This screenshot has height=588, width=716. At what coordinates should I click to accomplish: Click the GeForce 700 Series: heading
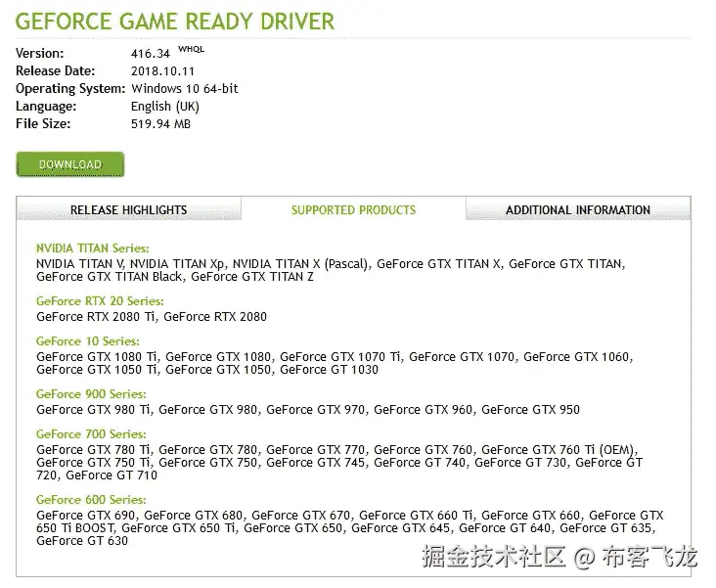[x=91, y=434]
